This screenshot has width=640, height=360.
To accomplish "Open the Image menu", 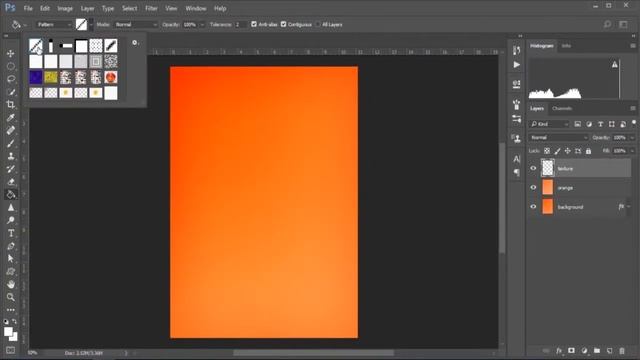I will tap(65, 8).
